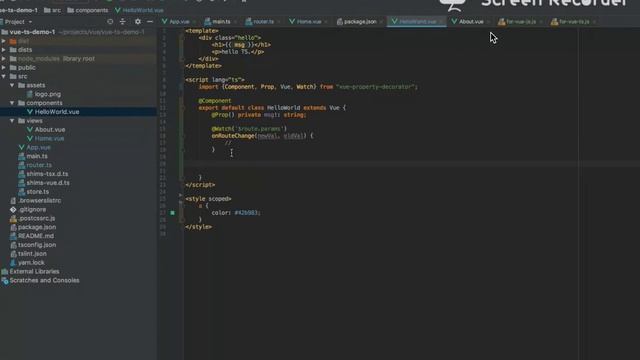640x360 pixels.
Task: Collapse the views folder arrow
Action: [12, 121]
